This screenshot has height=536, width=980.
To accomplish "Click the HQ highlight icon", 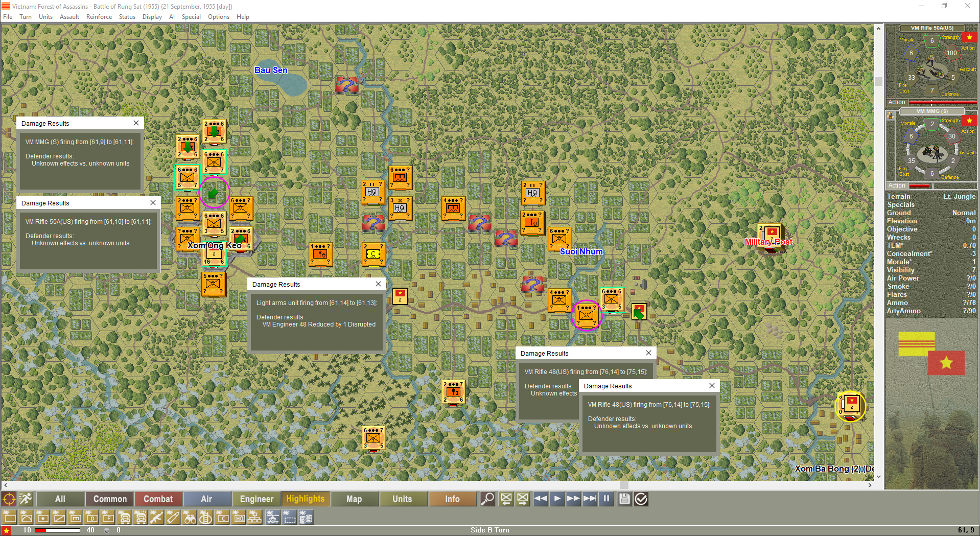I will point(239,517).
